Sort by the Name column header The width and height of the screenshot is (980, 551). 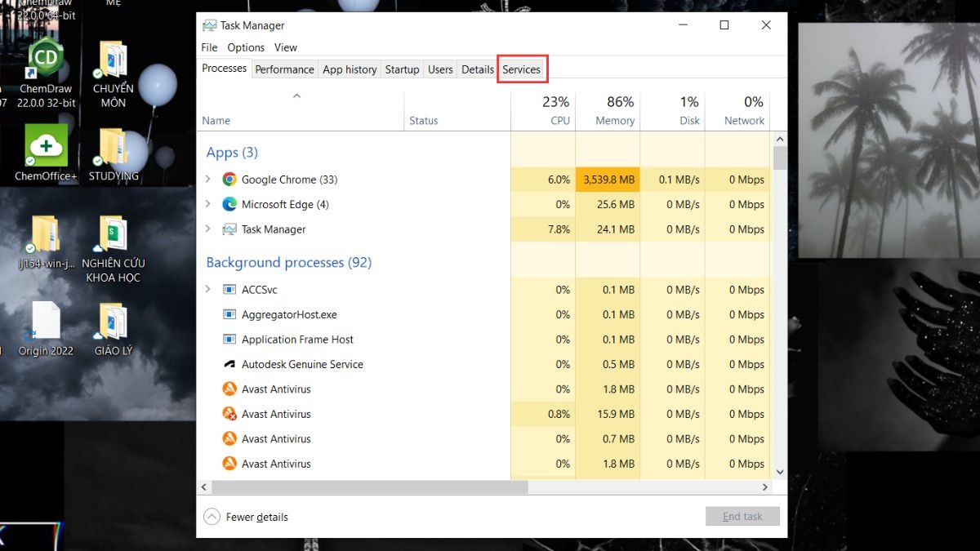pos(301,112)
